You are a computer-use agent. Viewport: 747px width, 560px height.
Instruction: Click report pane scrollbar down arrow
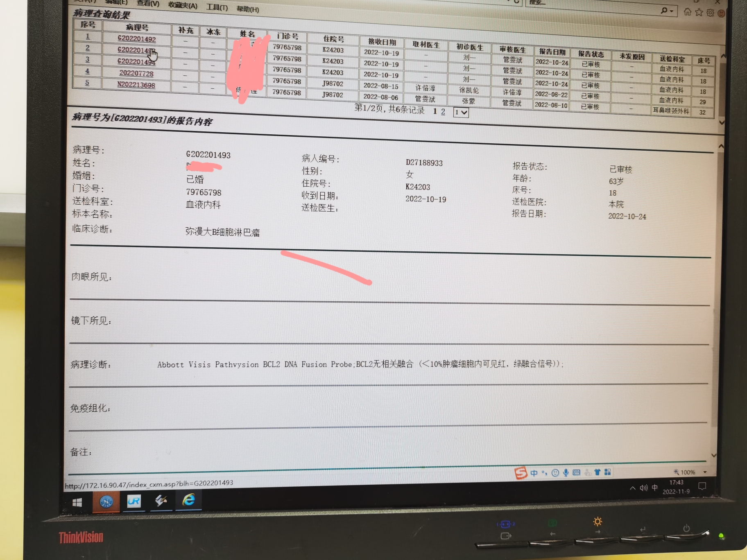pyautogui.click(x=714, y=455)
